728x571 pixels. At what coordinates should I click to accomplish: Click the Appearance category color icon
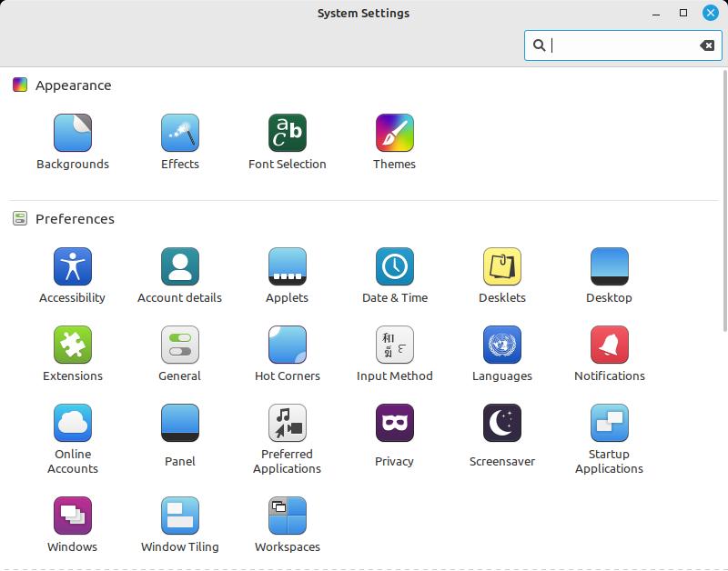pos(20,85)
